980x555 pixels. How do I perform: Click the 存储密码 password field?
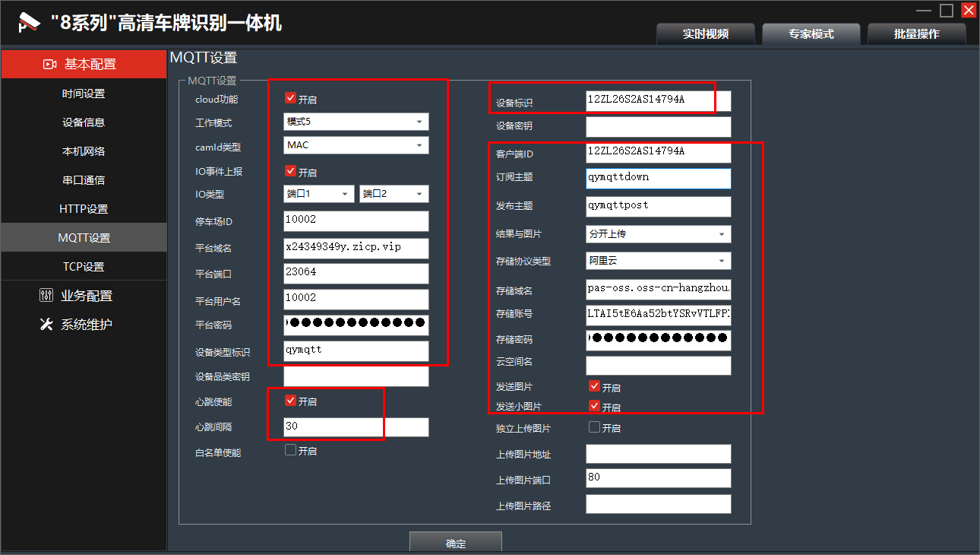point(659,340)
